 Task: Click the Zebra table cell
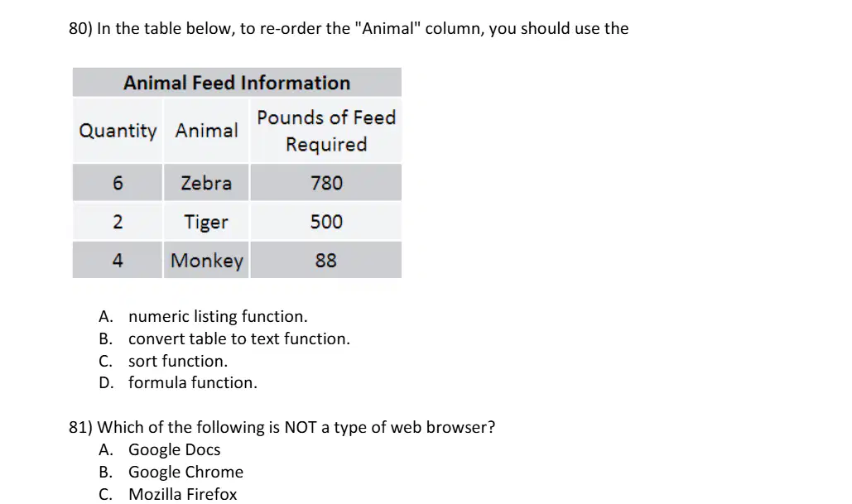(x=206, y=183)
